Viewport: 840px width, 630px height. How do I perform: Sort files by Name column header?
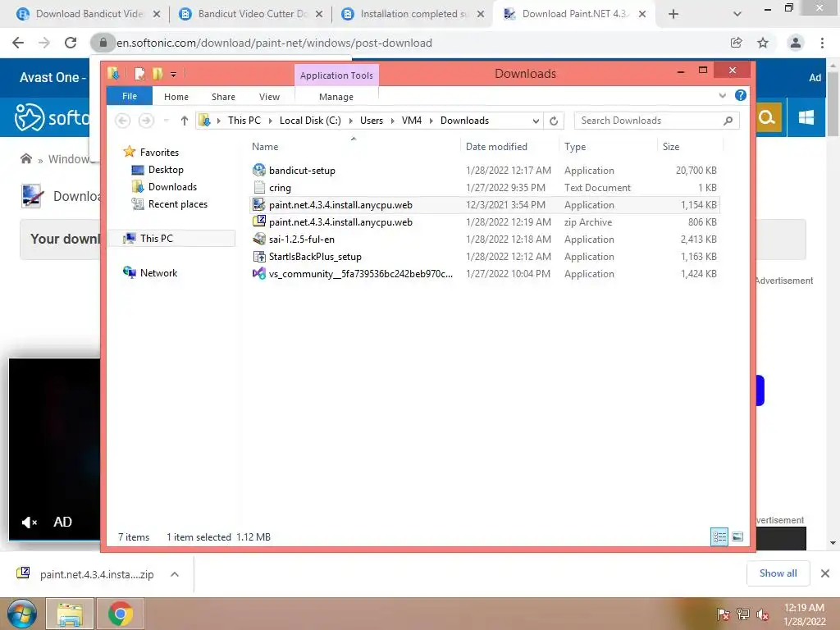click(x=353, y=147)
